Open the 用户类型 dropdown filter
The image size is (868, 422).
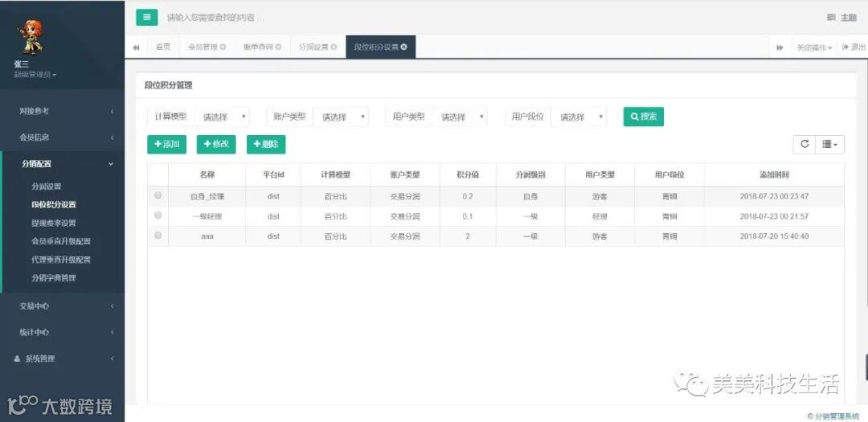coord(460,117)
